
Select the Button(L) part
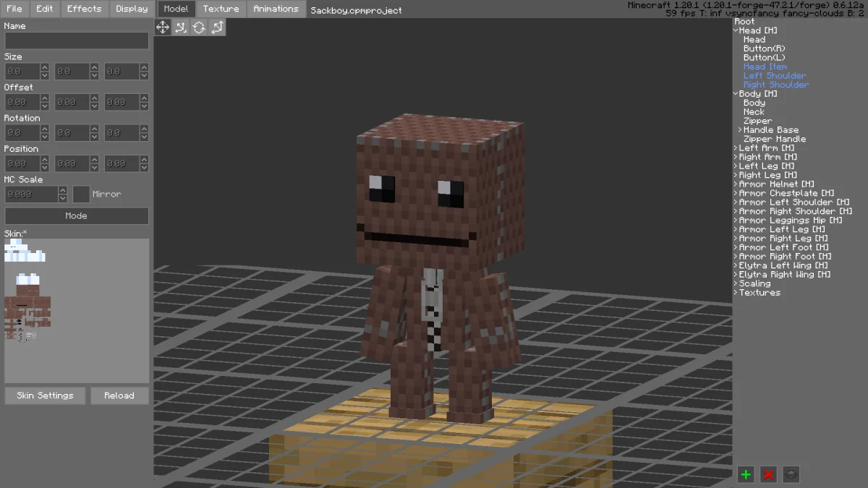(764, 58)
